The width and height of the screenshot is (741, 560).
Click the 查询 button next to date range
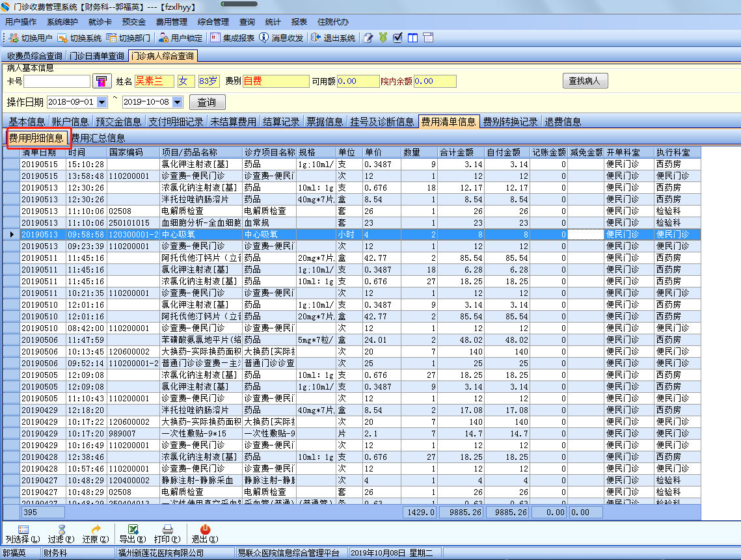(207, 102)
